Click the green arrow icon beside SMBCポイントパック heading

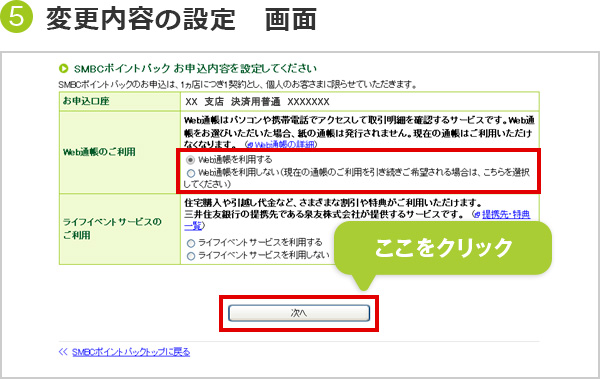[64, 69]
